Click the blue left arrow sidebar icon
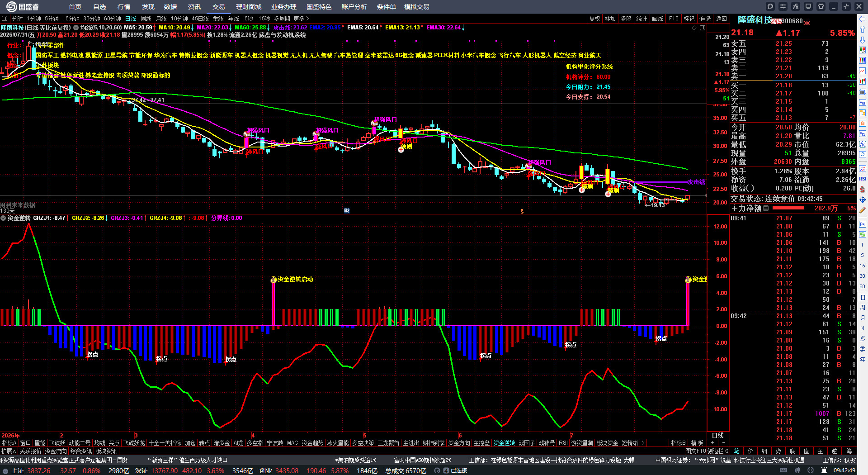The width and height of the screenshot is (868, 475). coord(863,19)
